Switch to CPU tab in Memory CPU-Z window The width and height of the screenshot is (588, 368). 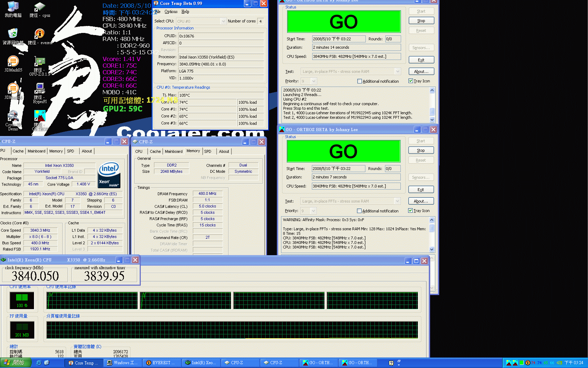(x=139, y=151)
